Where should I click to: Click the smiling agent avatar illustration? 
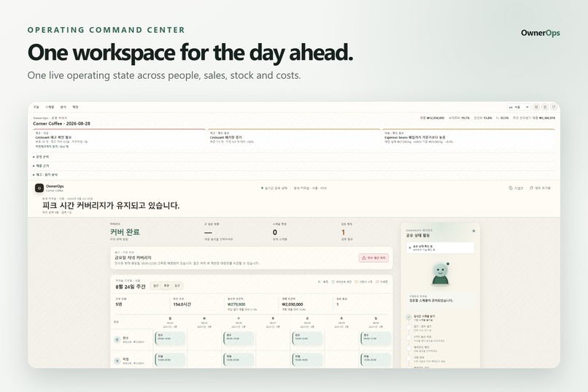tap(440, 274)
